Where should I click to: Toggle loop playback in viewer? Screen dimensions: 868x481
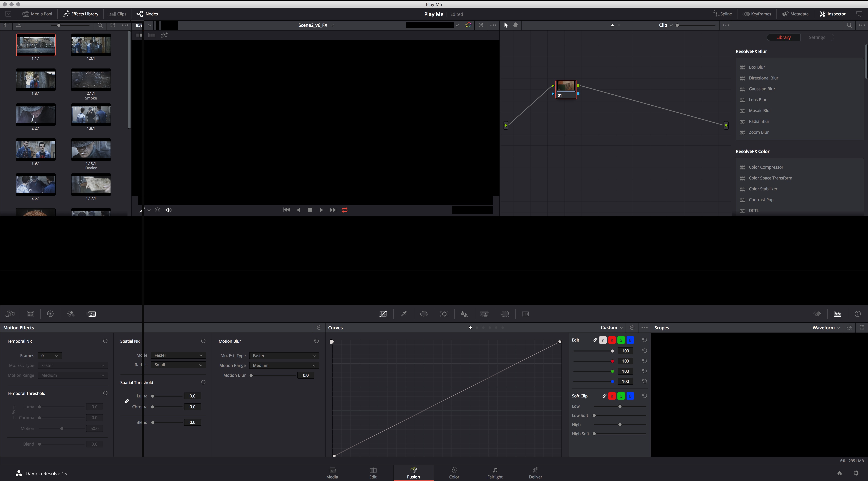pos(345,210)
